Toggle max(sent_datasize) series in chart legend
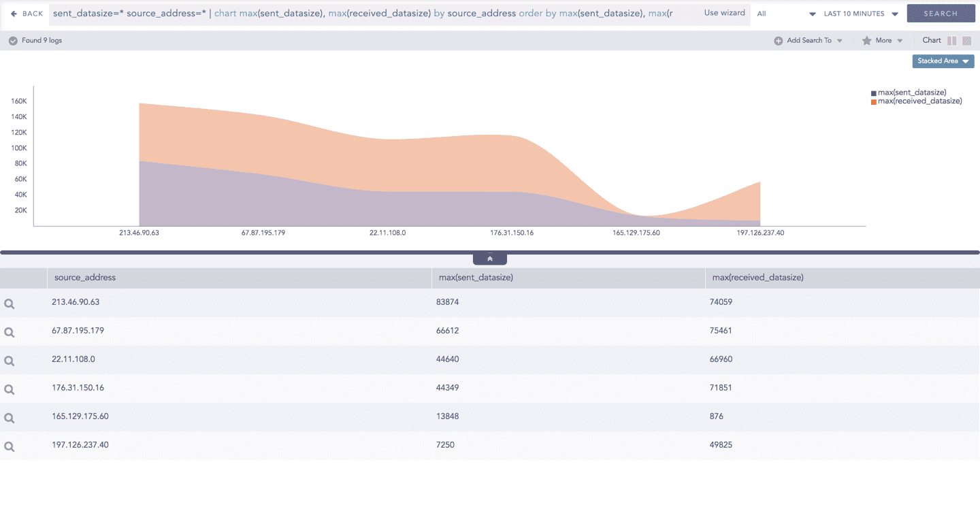The image size is (980, 526). [x=911, y=93]
